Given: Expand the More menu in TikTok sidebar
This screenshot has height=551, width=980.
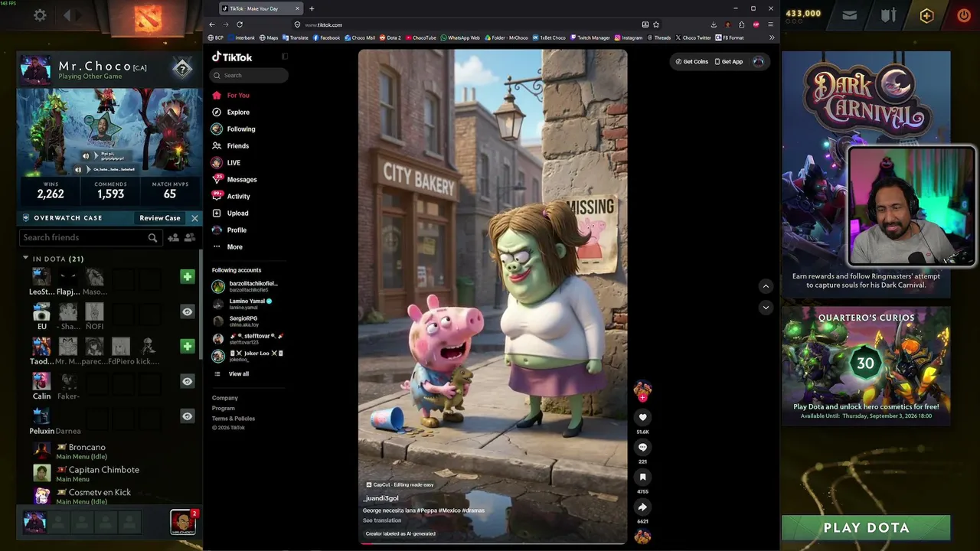Looking at the screenshot, I should click(x=227, y=247).
